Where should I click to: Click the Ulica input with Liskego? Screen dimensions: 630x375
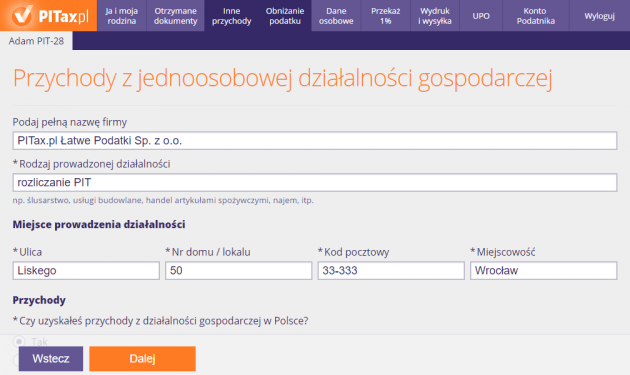86,270
